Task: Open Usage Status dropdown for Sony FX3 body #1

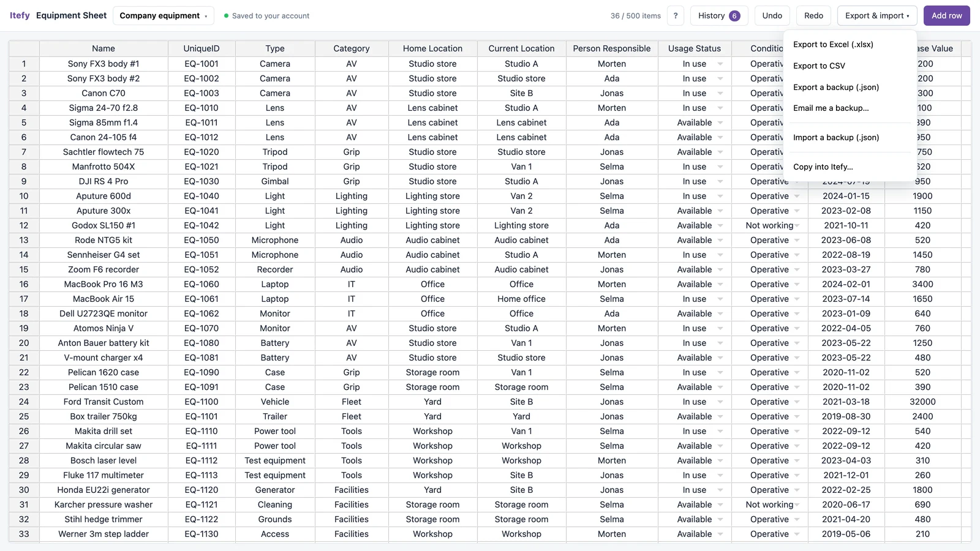Action: pos(720,64)
